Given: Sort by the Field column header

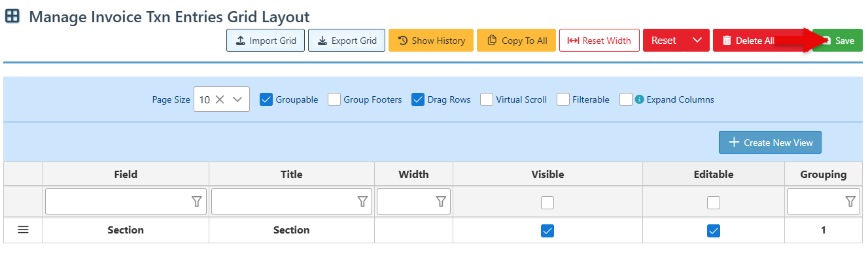Looking at the screenshot, I should tap(126, 174).
